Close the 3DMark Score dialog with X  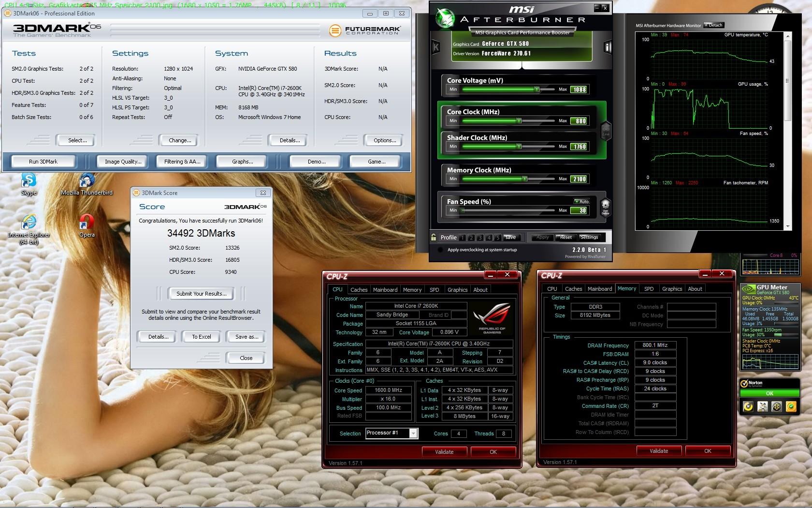click(x=263, y=193)
